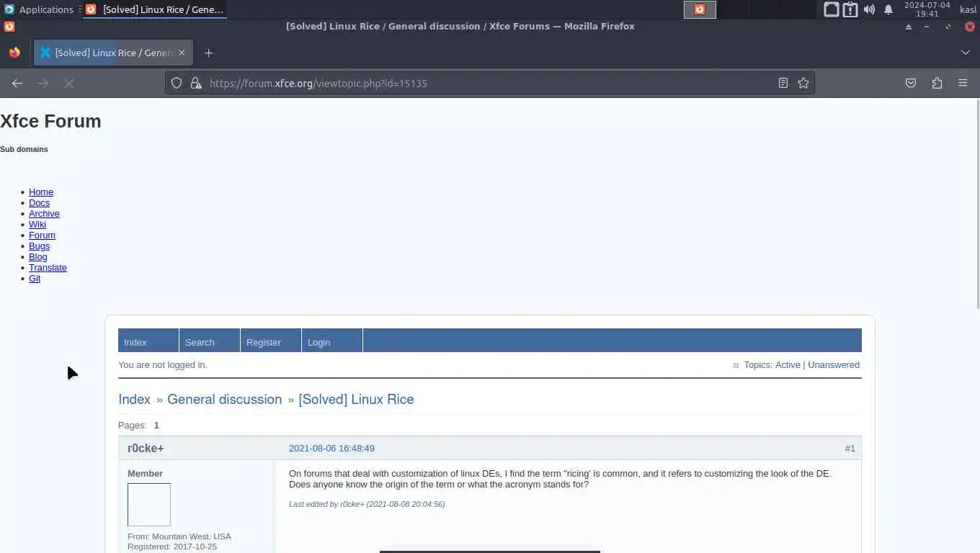The image size is (980, 553).
Task: Open the volume control in system tray
Action: (869, 9)
